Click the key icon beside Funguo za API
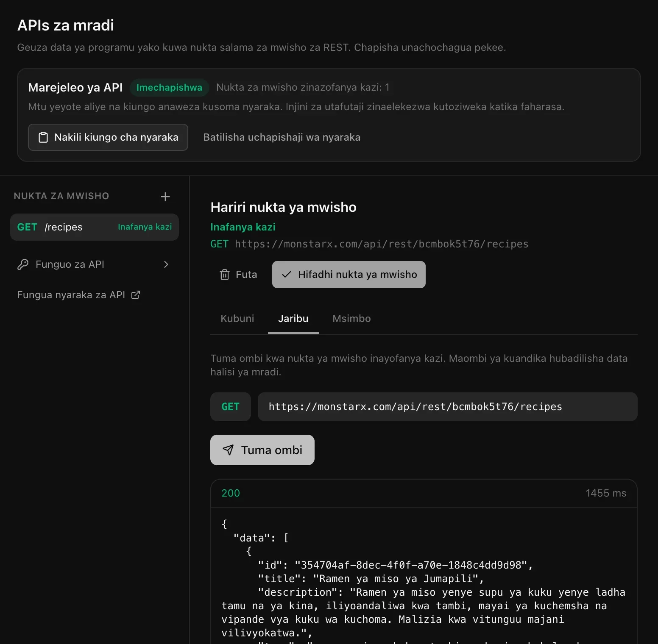Screen dimensions: 658x644 pos(23,264)
